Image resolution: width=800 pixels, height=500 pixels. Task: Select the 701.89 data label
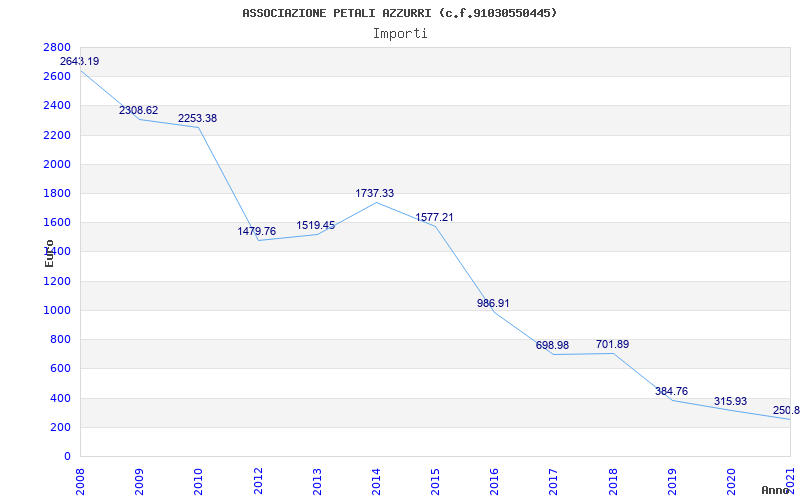[612, 344]
